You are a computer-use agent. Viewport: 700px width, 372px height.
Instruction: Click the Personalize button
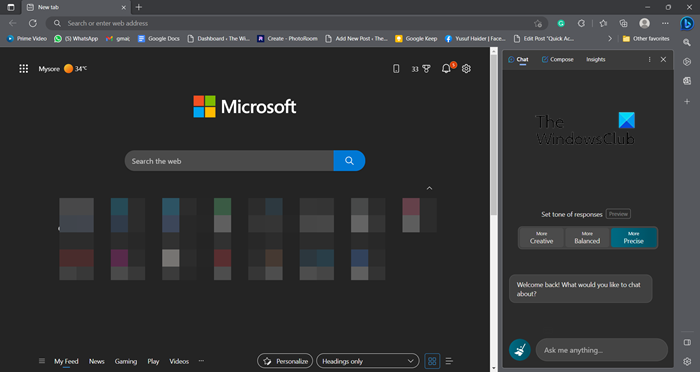(x=285, y=361)
